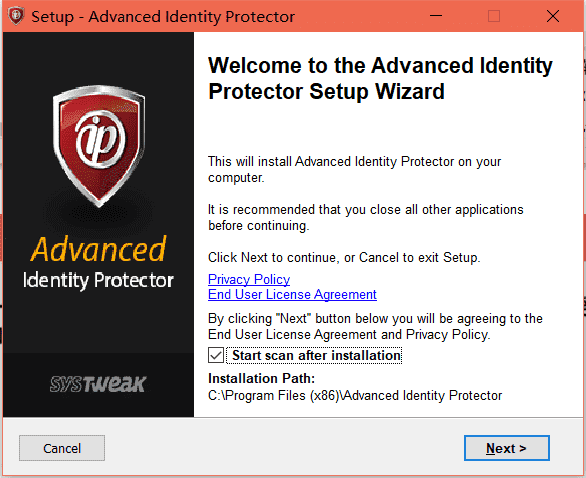The image size is (586, 478).
Task: Click the "Click Next to continue" instruction text
Action: [344, 257]
